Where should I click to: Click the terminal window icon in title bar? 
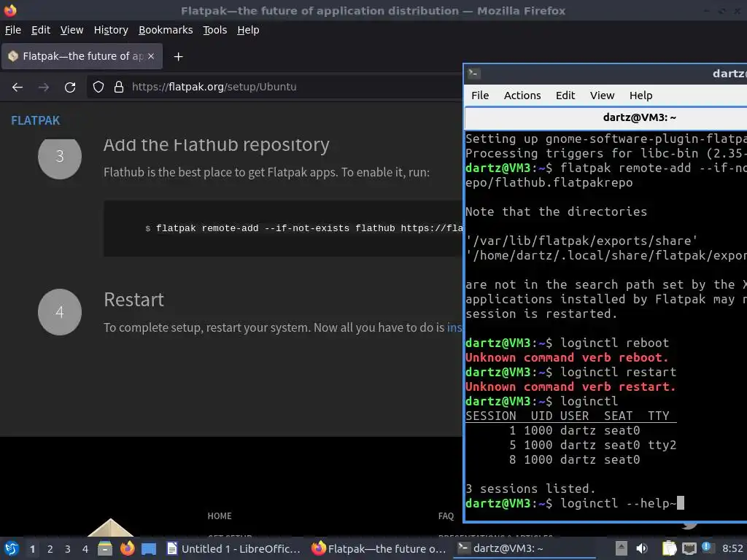[473, 74]
